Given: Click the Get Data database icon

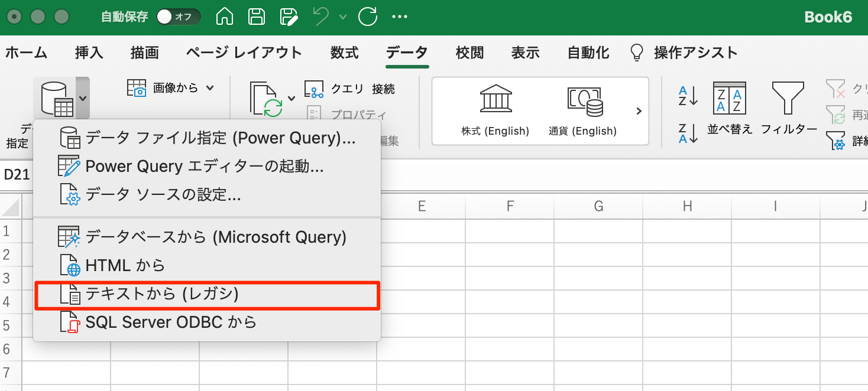Looking at the screenshot, I should [x=57, y=98].
